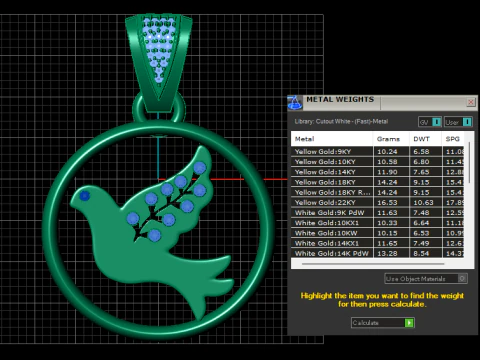This screenshot has height=360, width=480.
Task: Click the 11.90 grams value
Action: pyautogui.click(x=387, y=172)
